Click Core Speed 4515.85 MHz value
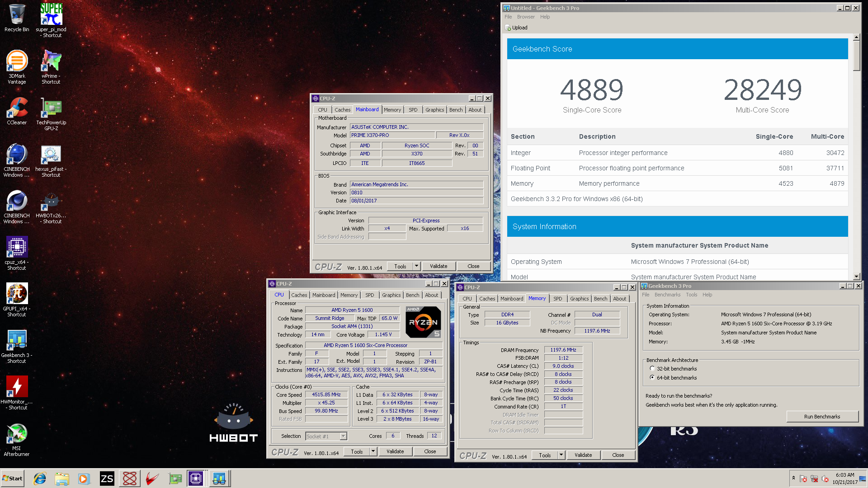868x488 pixels. [326, 394]
